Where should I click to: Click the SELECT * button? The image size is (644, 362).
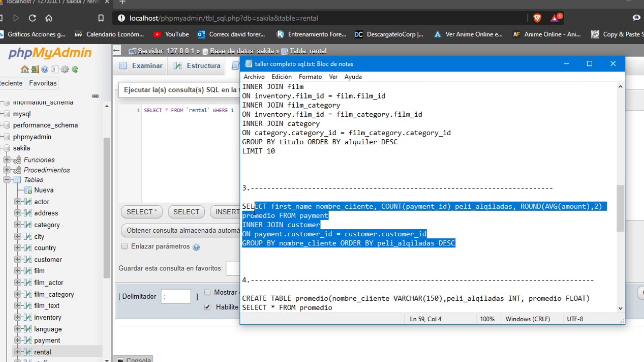142,212
